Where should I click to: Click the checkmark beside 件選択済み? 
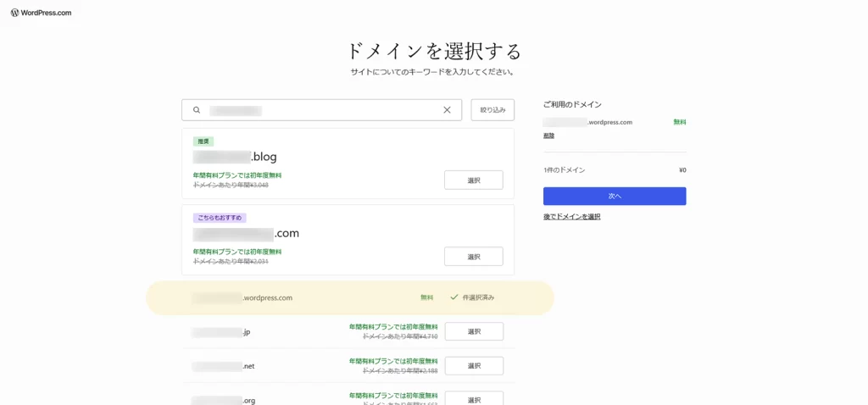coord(454,297)
